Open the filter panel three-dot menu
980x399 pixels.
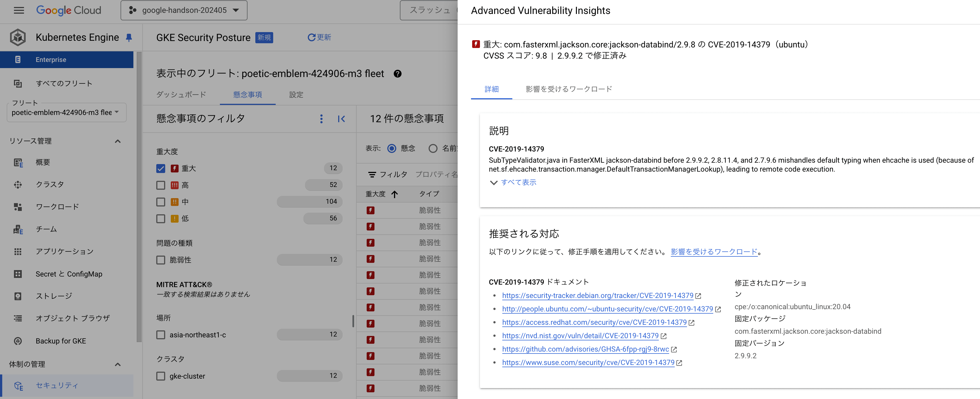pyautogui.click(x=321, y=119)
